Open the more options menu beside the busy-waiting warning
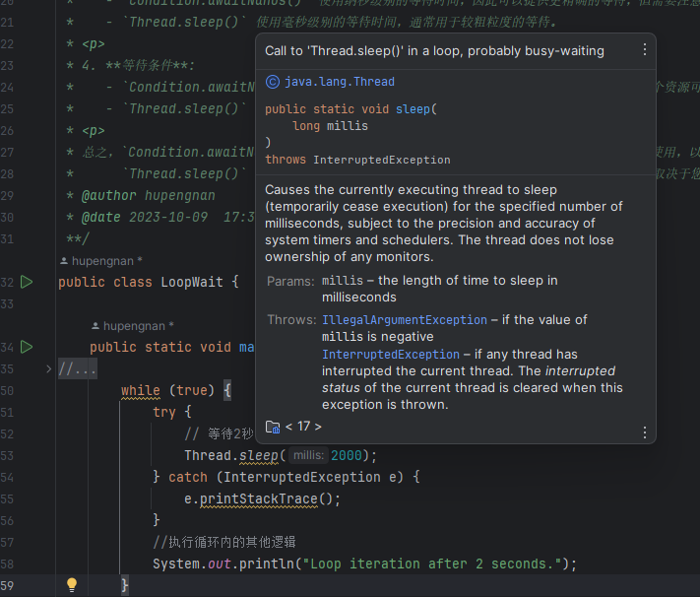The width and height of the screenshot is (700, 597). coord(645,50)
